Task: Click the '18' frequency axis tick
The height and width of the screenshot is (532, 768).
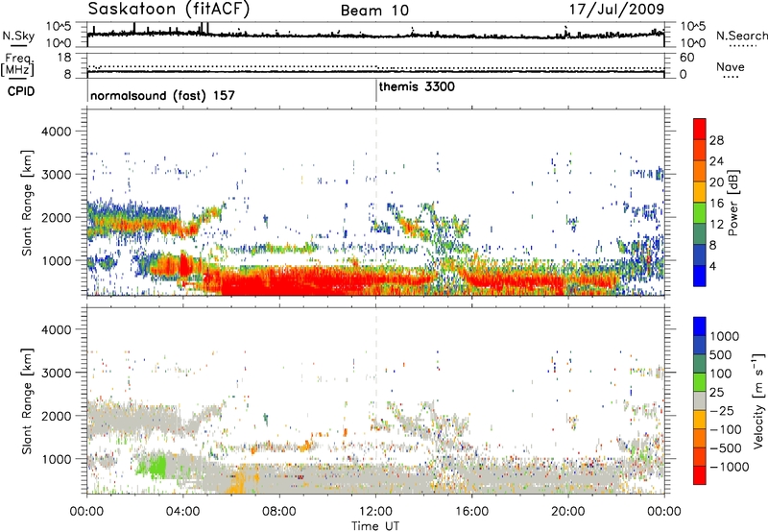Action: click(63, 58)
